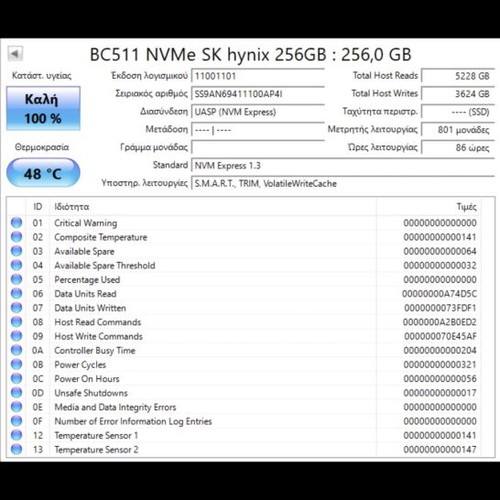Click the power on hours value 86 ώρες
Image resolution: width=500 pixels, height=500 pixels.
(458, 147)
